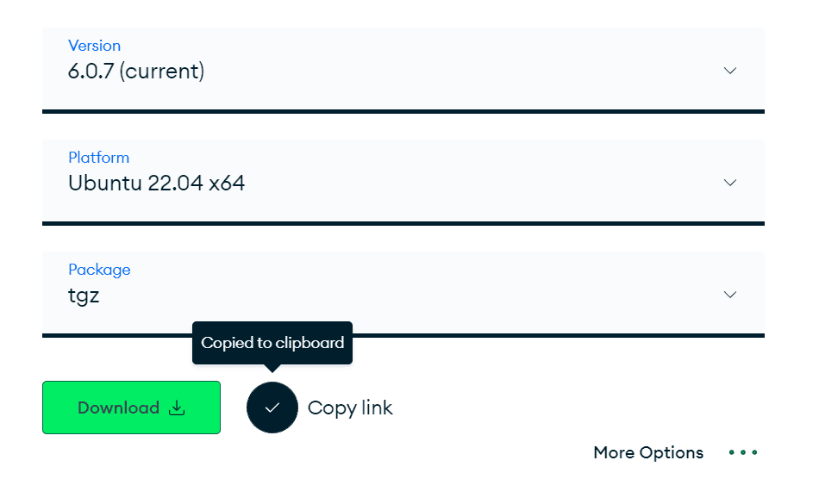The image size is (819, 504).
Task: Open the three green dots menu icon
Action: pos(743,452)
